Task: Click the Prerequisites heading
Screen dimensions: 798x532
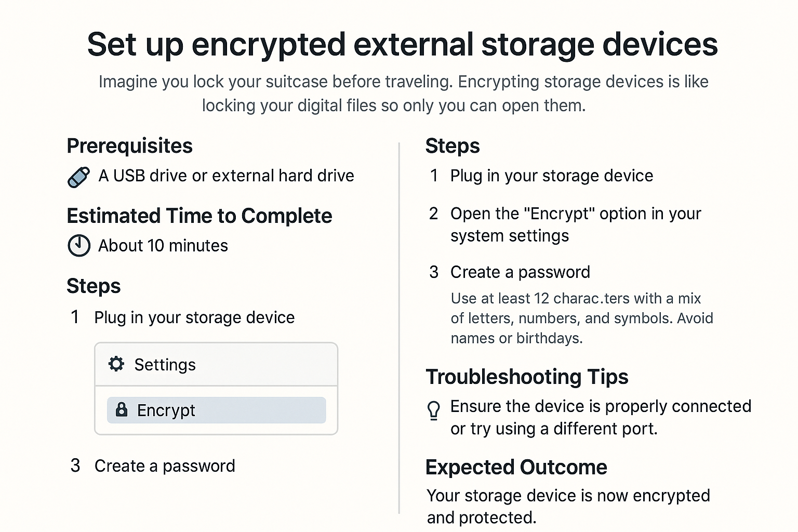Action: pyautogui.click(x=129, y=146)
